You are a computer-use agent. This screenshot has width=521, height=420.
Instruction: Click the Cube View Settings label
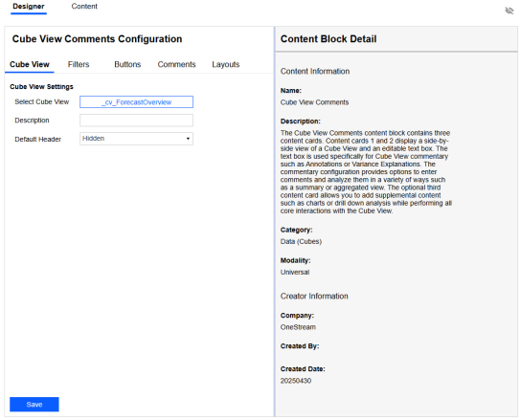41,87
